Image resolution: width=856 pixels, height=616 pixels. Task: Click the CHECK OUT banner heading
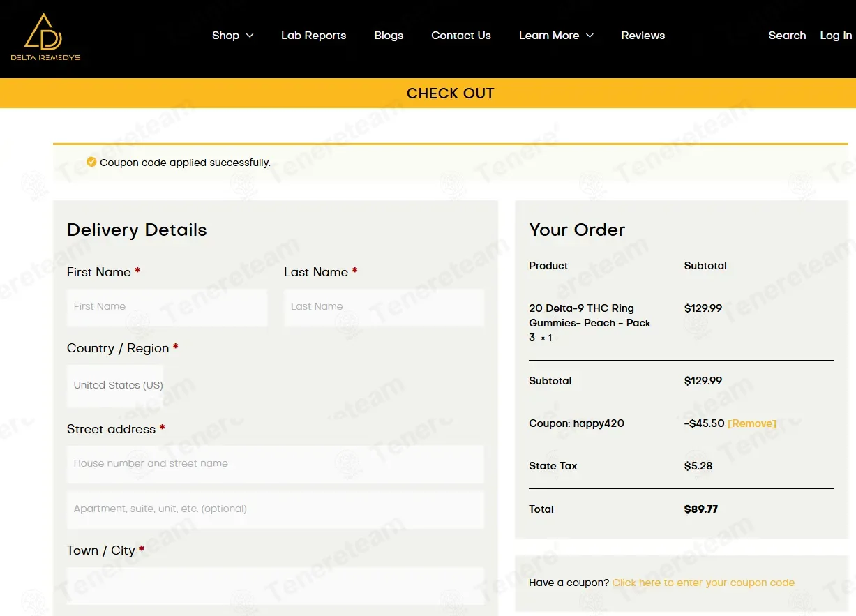pos(451,93)
